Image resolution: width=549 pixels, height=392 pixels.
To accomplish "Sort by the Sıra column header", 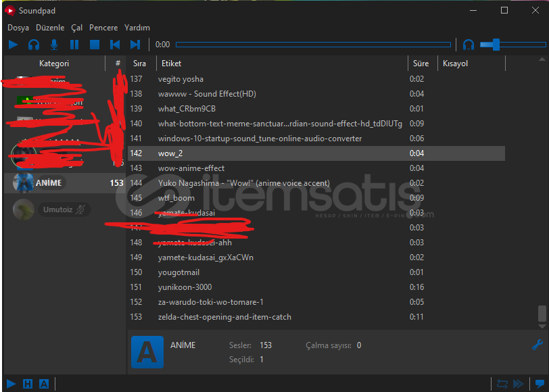I will coord(141,64).
